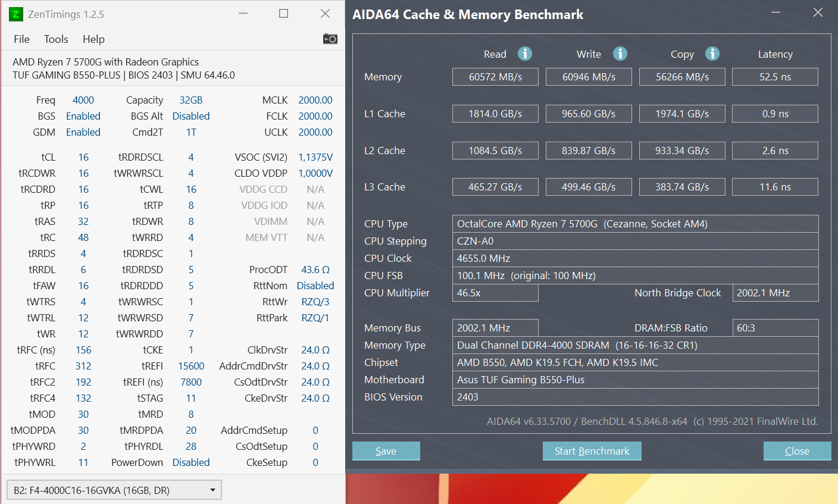The height and width of the screenshot is (504, 838).
Task: Click the ProcODT value 43.6 Ω
Action: coord(315,270)
